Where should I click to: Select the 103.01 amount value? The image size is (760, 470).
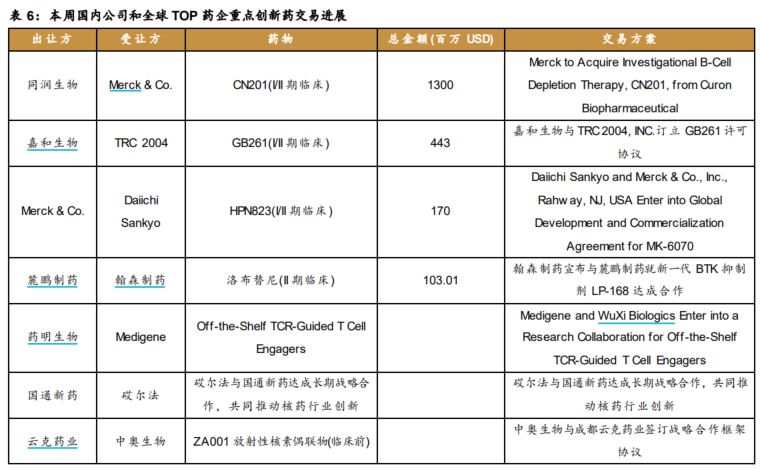click(x=440, y=280)
